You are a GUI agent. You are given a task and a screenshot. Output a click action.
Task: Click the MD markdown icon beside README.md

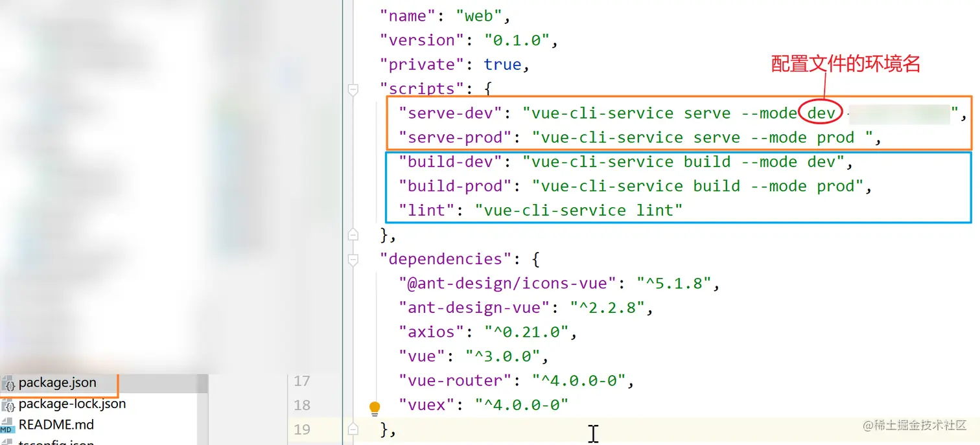(x=7, y=427)
